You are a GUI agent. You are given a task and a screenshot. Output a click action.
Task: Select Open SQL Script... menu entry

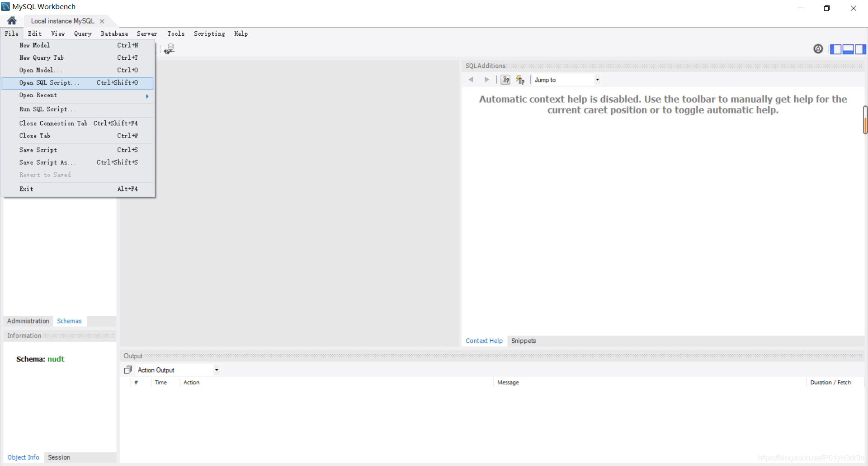point(78,83)
